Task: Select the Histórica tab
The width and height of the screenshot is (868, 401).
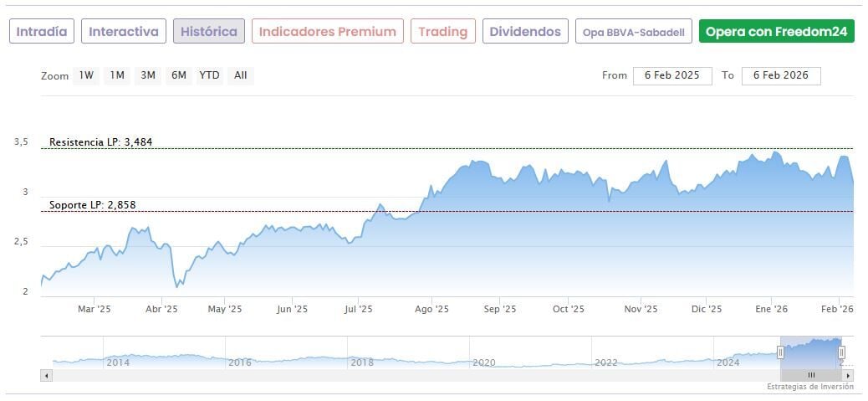Action: pos(209,32)
